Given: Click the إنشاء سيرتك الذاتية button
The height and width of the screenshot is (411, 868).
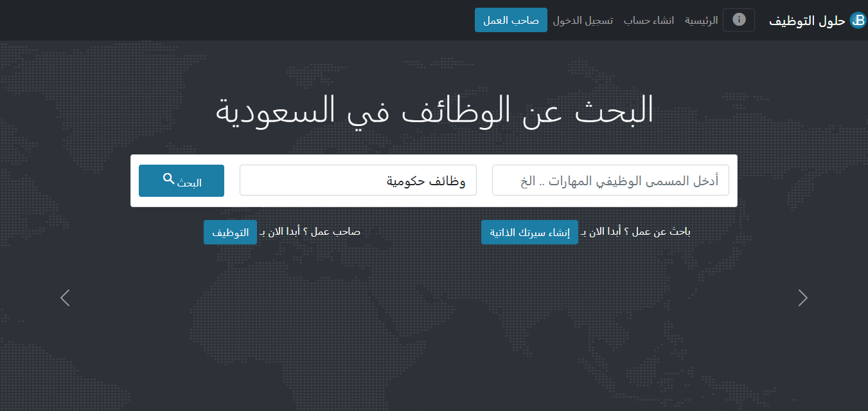Looking at the screenshot, I should 529,232.
